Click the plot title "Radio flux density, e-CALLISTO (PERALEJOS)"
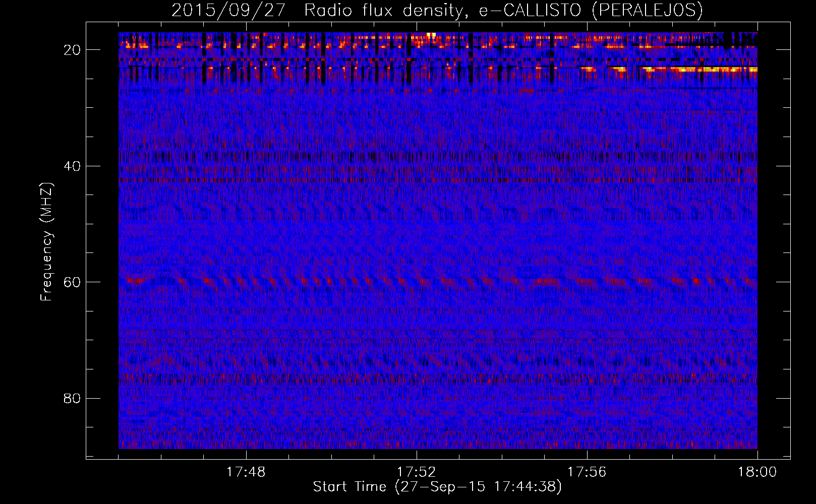 coord(503,10)
